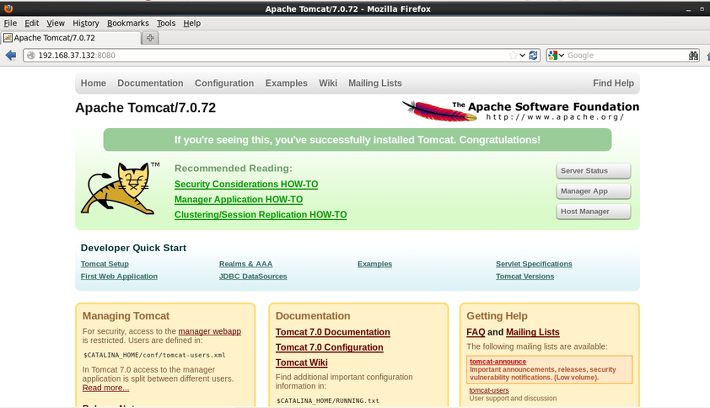710x408 pixels.
Task: Click the Apache Tomcat/7.0.72 page heading
Action: (x=146, y=108)
